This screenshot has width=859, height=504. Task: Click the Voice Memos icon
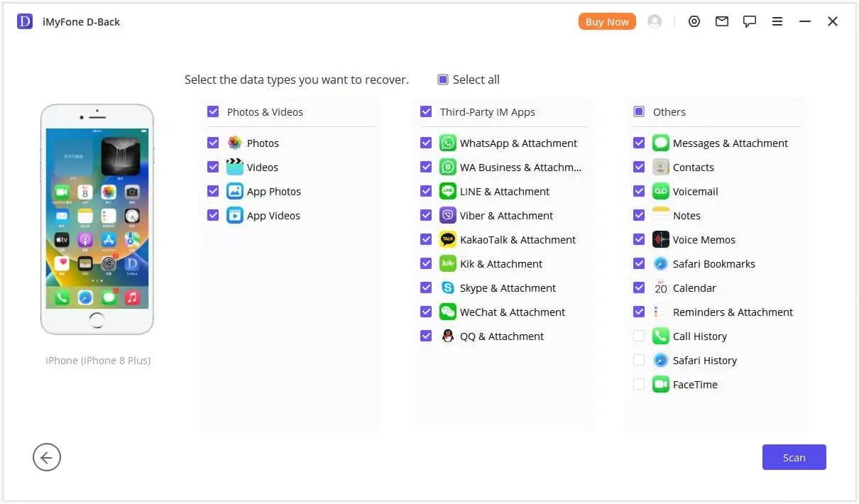pyautogui.click(x=661, y=240)
